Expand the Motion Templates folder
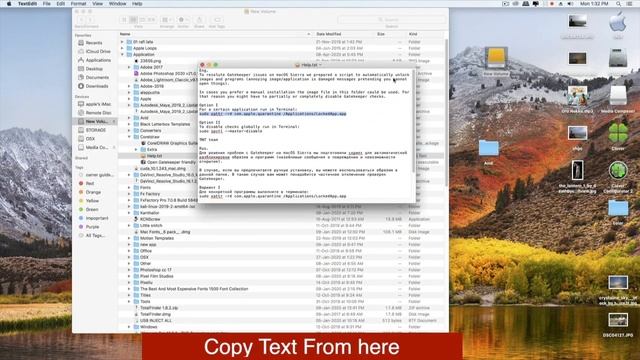640x360 pixels. [x=129, y=238]
